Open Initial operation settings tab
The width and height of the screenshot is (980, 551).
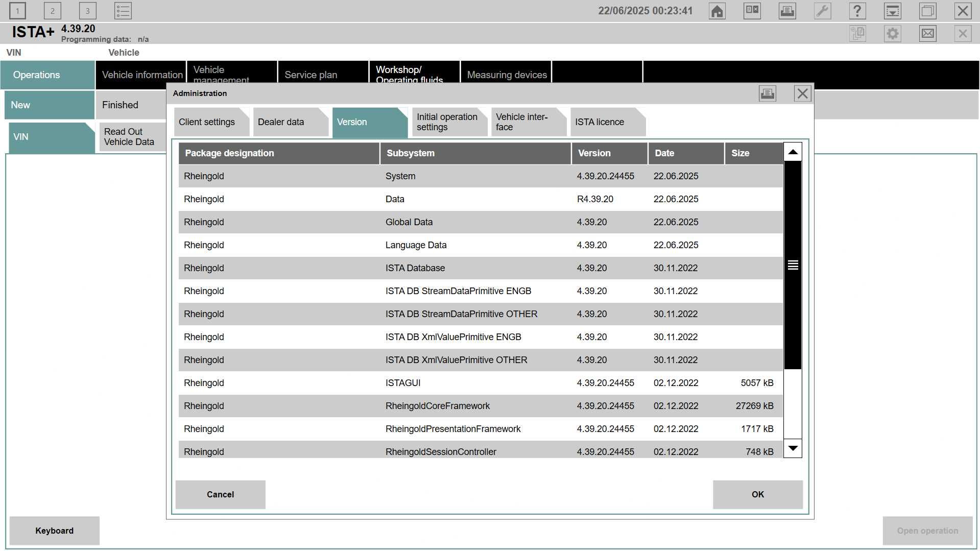pos(449,122)
